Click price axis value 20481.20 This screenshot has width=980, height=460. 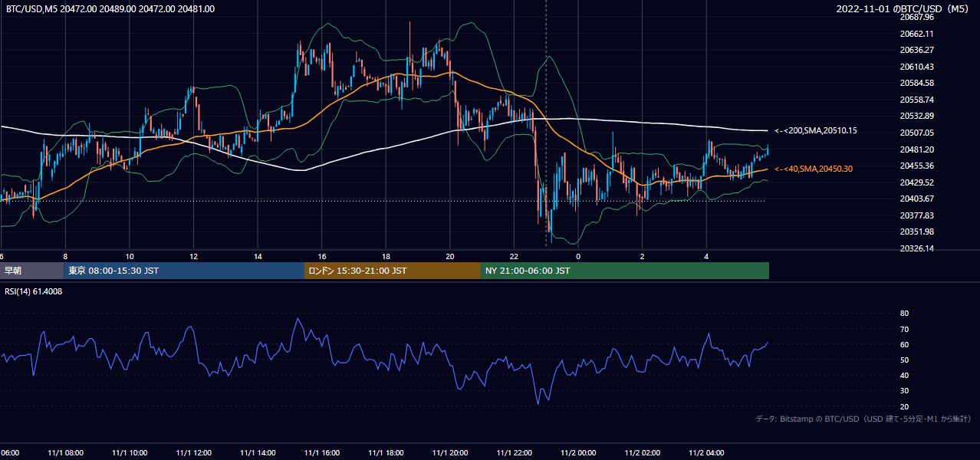click(917, 149)
